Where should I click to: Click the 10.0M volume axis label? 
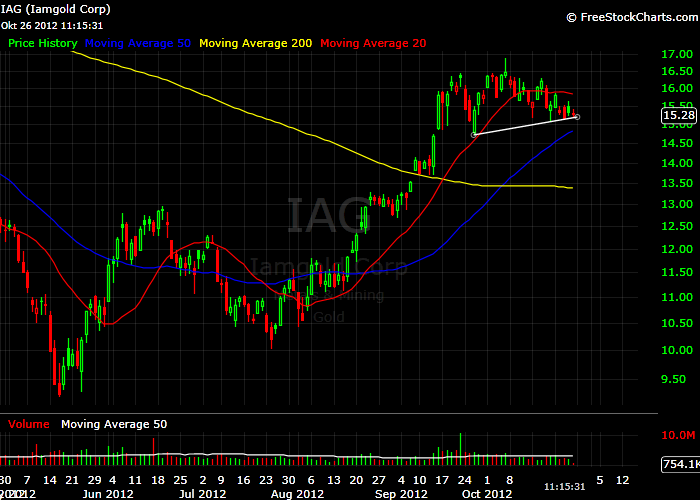tap(678, 435)
